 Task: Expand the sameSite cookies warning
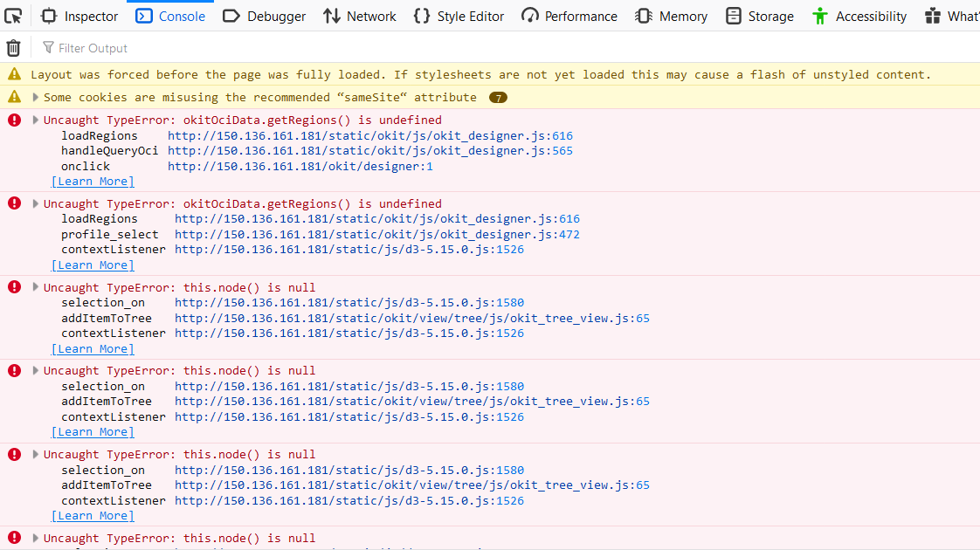pos(36,97)
